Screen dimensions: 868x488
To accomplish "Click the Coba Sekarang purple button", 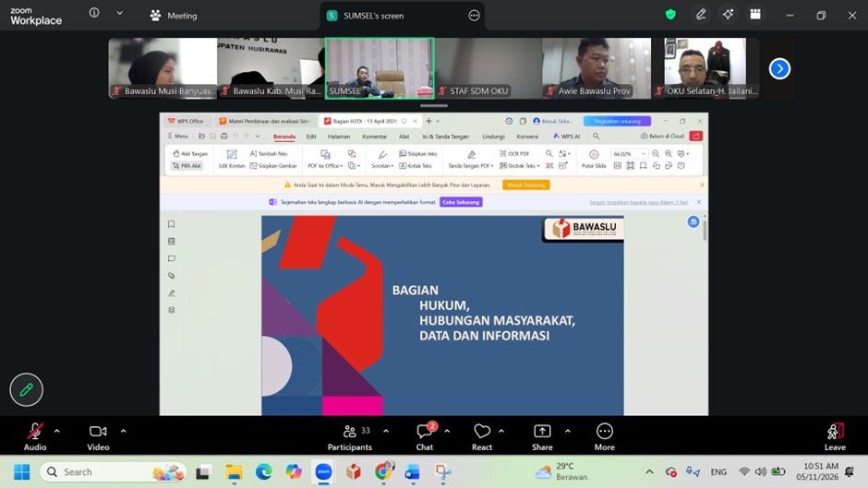I will (461, 202).
